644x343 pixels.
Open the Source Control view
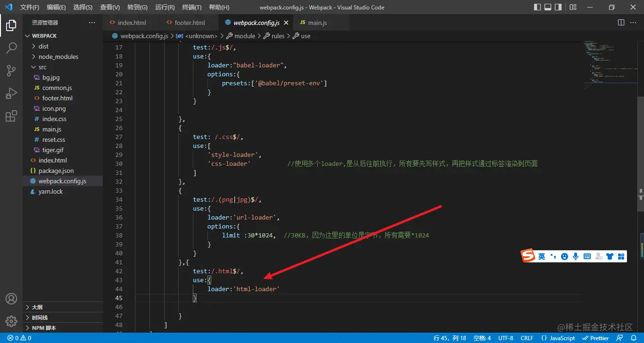click(x=11, y=71)
